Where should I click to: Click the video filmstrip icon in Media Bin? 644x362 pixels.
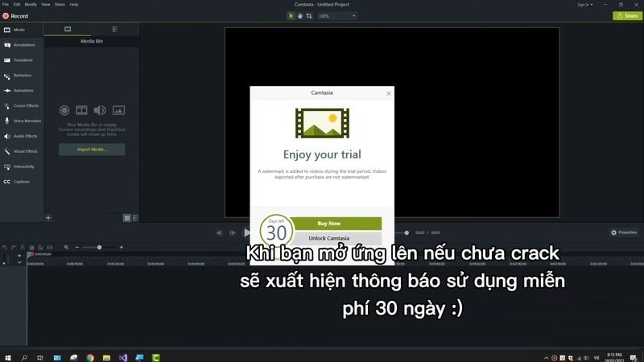82,110
